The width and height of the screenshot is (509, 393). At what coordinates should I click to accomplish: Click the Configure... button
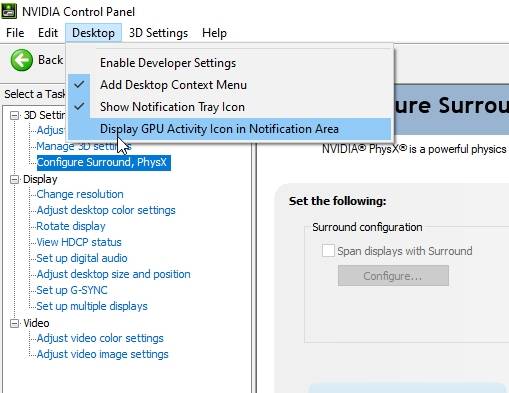(x=393, y=276)
